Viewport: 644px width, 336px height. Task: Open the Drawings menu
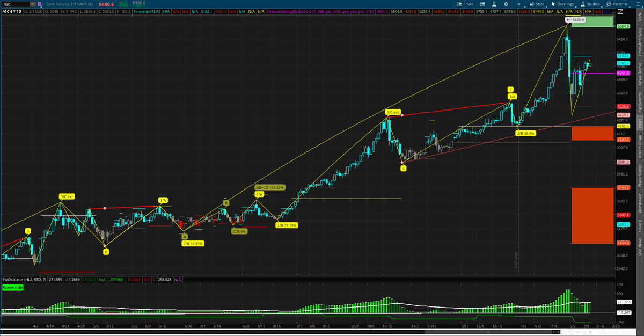tap(562, 4)
